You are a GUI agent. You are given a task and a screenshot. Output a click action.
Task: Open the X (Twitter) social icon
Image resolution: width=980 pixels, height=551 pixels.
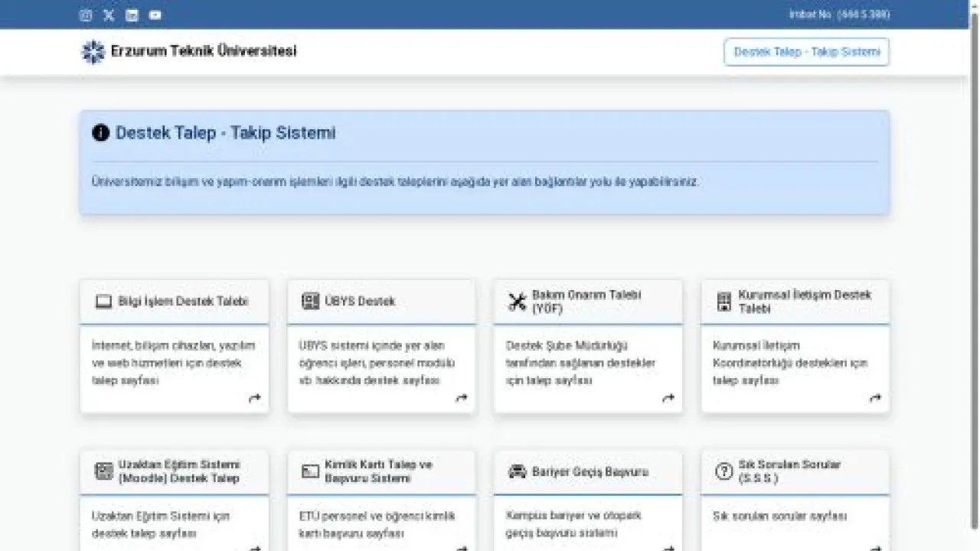point(109,15)
